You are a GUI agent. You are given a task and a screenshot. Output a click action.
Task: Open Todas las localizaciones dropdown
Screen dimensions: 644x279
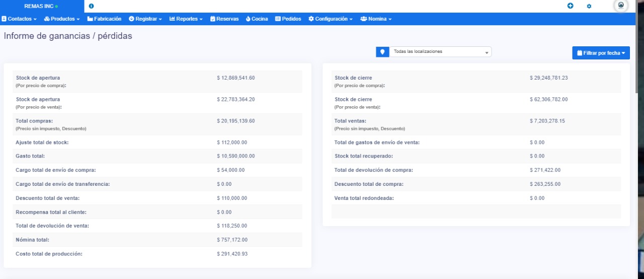pyautogui.click(x=440, y=51)
